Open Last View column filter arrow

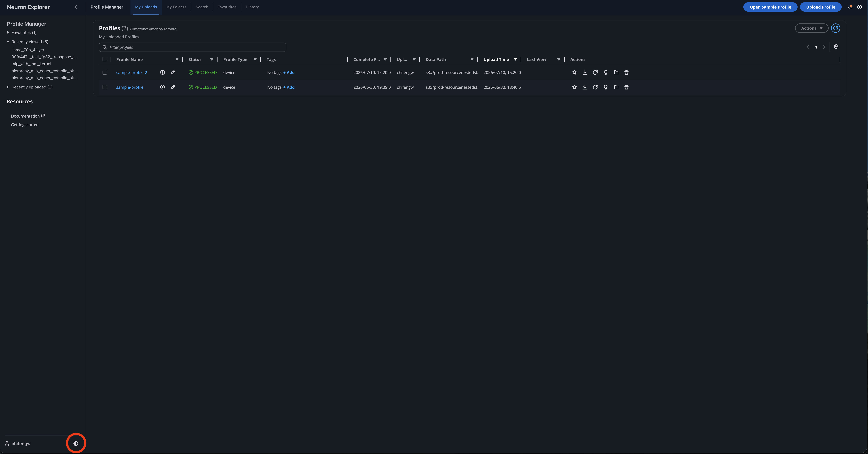click(x=559, y=59)
